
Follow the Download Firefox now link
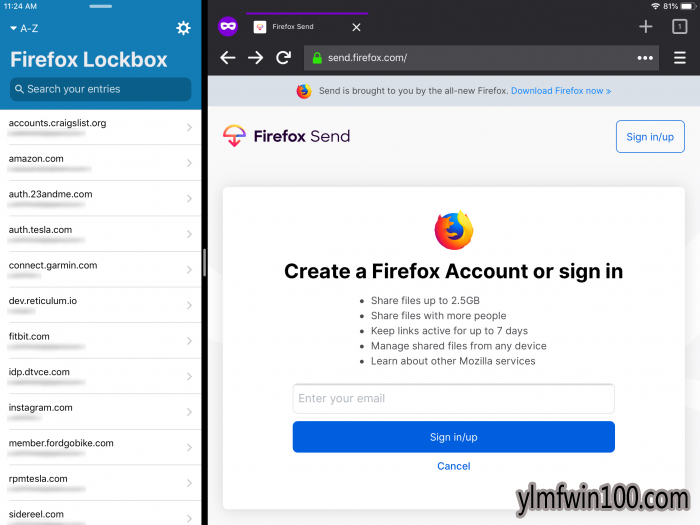click(x=561, y=91)
